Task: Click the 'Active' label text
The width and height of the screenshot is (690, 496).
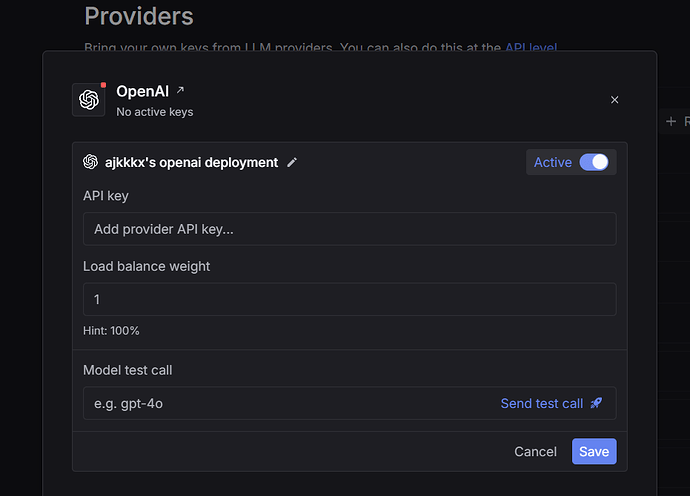Action: point(553,162)
